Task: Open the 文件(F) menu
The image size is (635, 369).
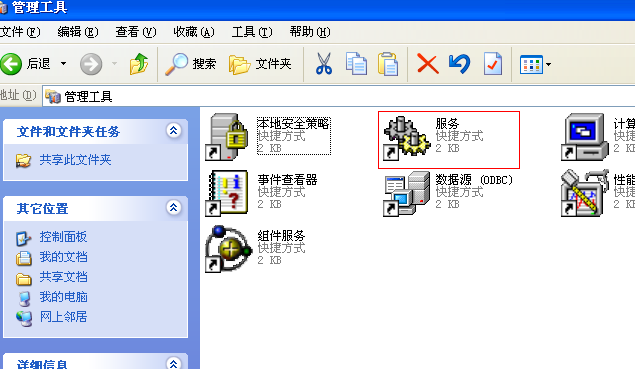Action: coord(20,32)
